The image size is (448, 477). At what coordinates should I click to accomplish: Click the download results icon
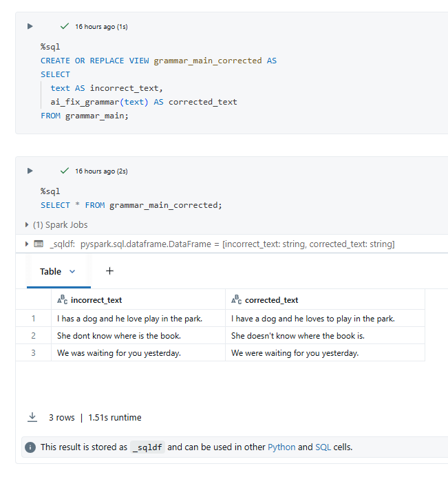32,417
